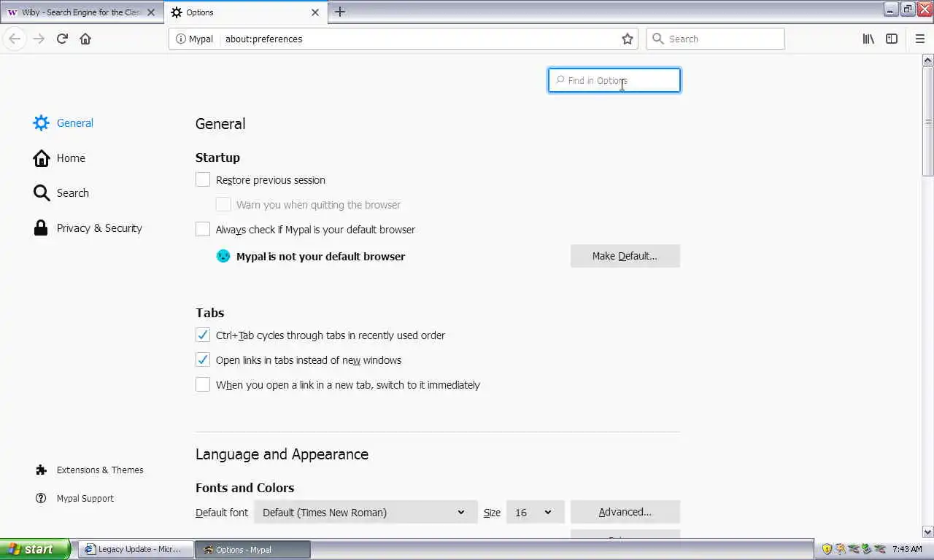Show site information icon next to Mypal
Image resolution: width=934 pixels, height=560 pixels.
[x=180, y=39]
